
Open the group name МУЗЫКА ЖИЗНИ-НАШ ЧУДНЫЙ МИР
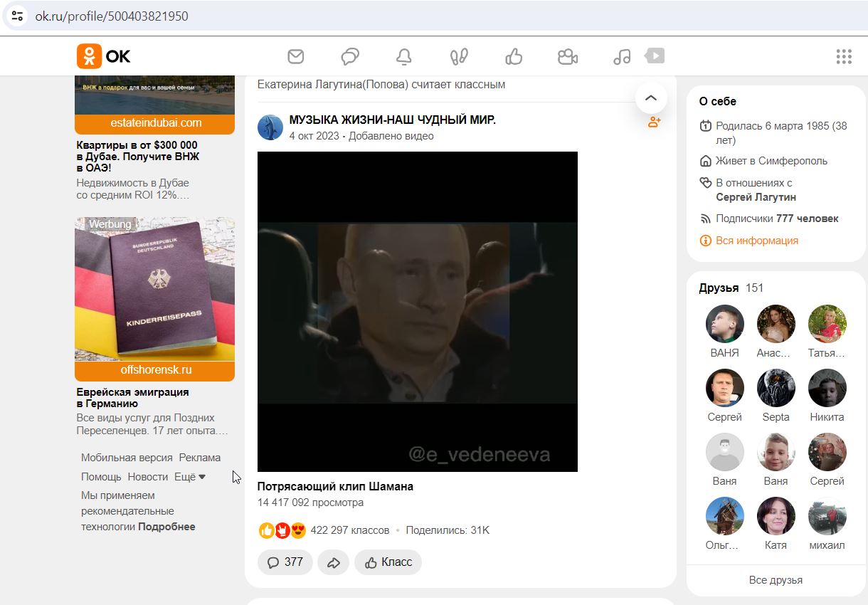[393, 120]
